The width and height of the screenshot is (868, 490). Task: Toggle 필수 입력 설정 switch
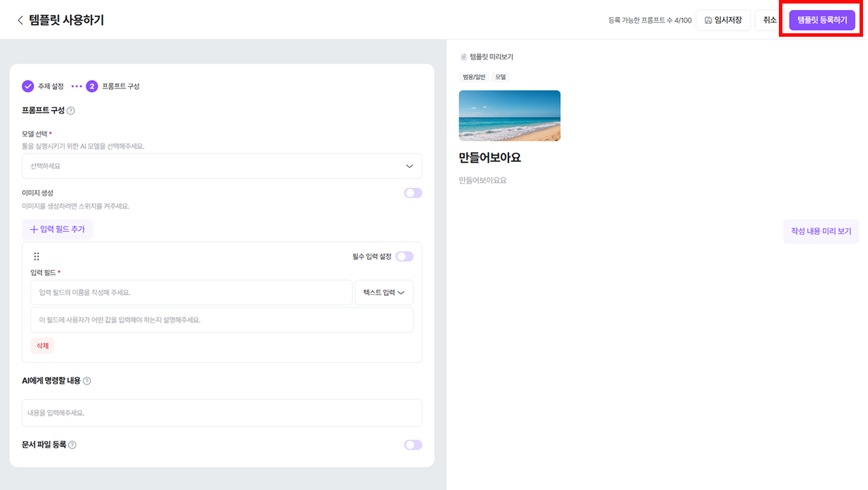click(x=405, y=257)
